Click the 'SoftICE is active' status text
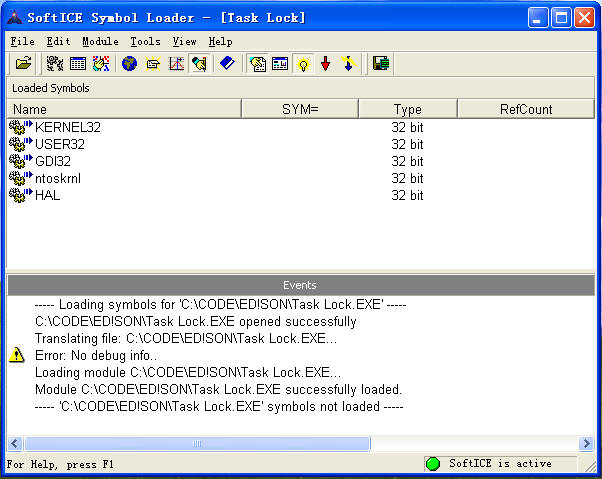This screenshot has height=479, width=602. coord(500,464)
